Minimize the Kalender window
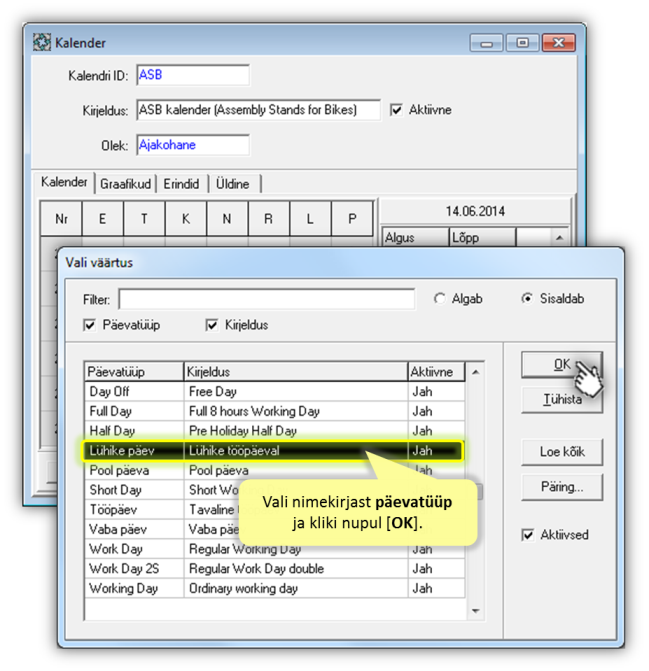Image resolution: width=649 pixels, height=671 pixels. pos(486,43)
